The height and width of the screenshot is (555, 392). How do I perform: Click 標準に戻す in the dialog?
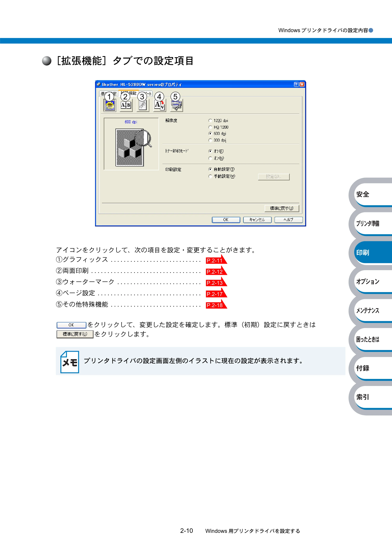click(281, 208)
